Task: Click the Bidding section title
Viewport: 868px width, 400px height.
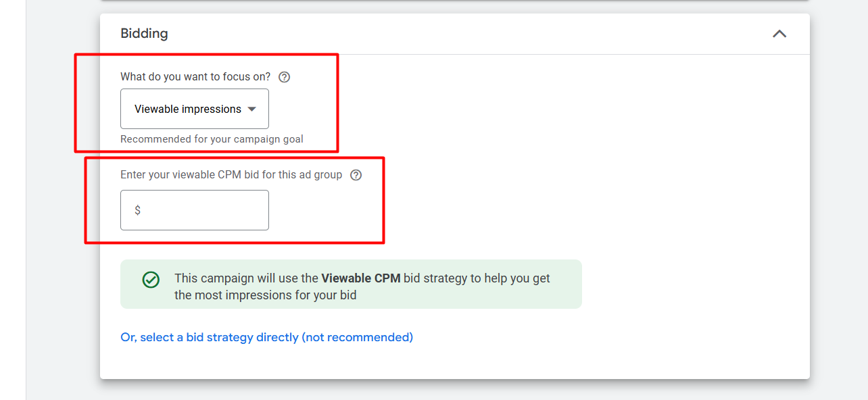Action: pyautogui.click(x=144, y=33)
